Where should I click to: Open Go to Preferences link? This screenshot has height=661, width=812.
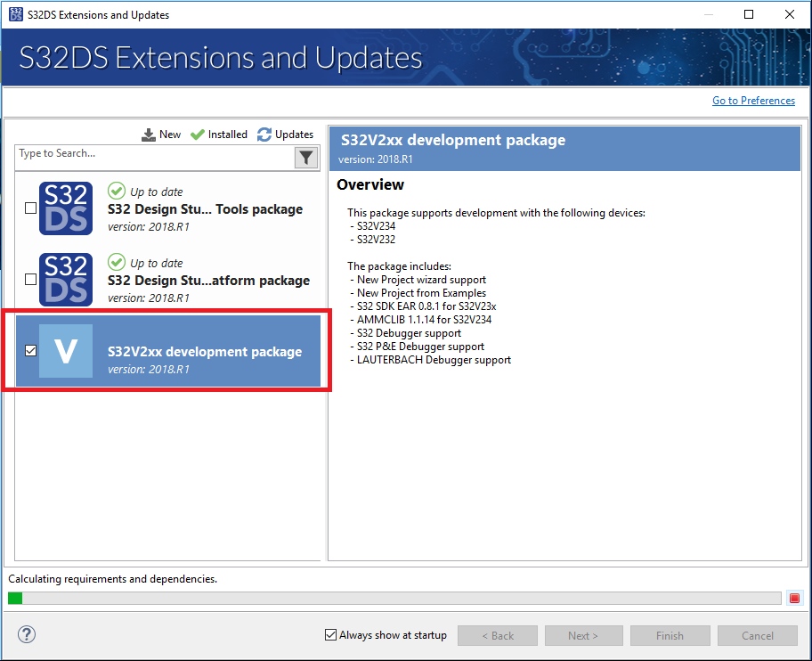tap(753, 101)
